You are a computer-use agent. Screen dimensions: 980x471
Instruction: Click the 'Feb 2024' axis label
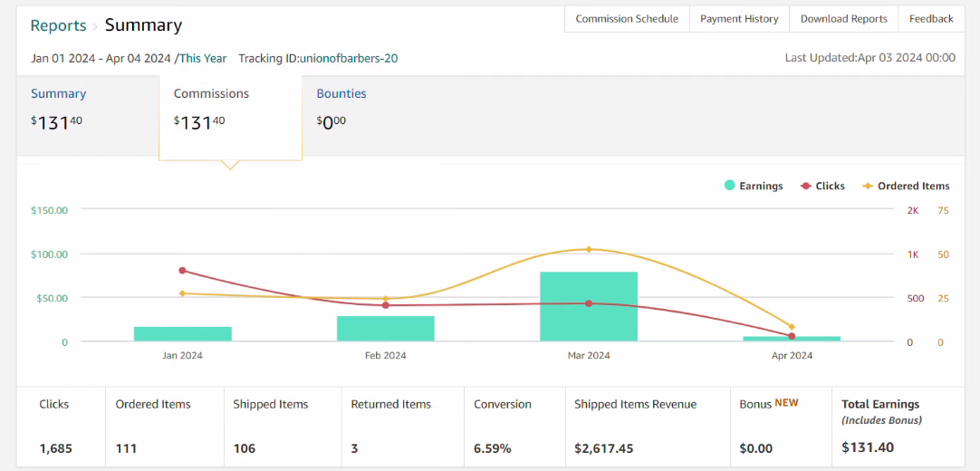tap(386, 355)
